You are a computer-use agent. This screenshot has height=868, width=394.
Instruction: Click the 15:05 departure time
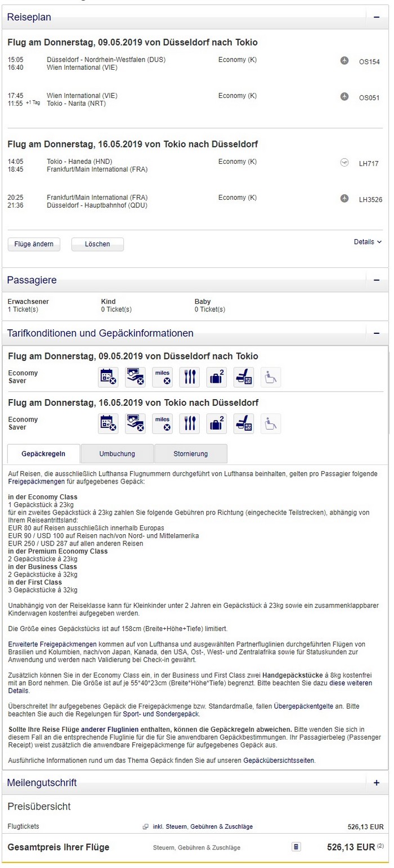(x=16, y=60)
